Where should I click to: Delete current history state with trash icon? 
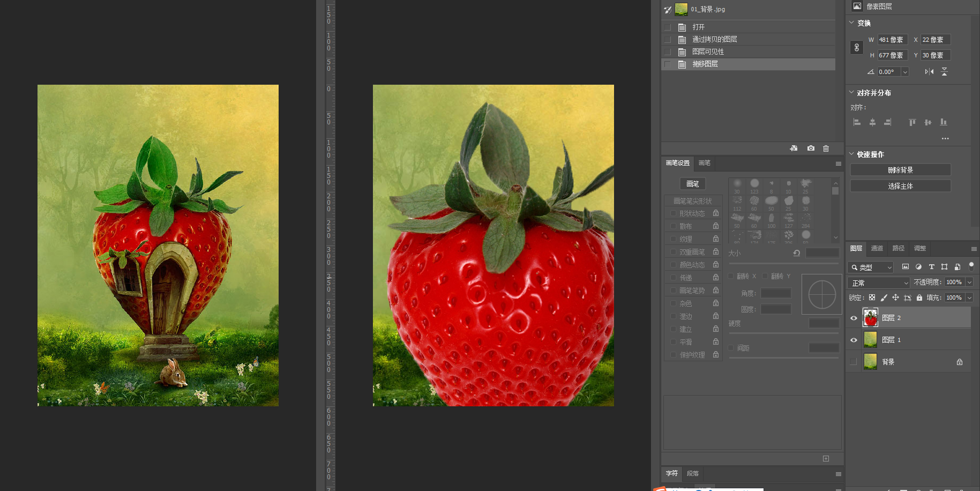coord(826,148)
